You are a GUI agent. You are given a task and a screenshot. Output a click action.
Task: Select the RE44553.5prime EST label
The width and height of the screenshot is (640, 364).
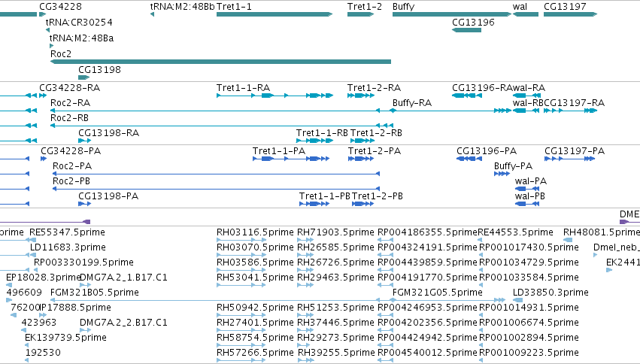[515, 232]
